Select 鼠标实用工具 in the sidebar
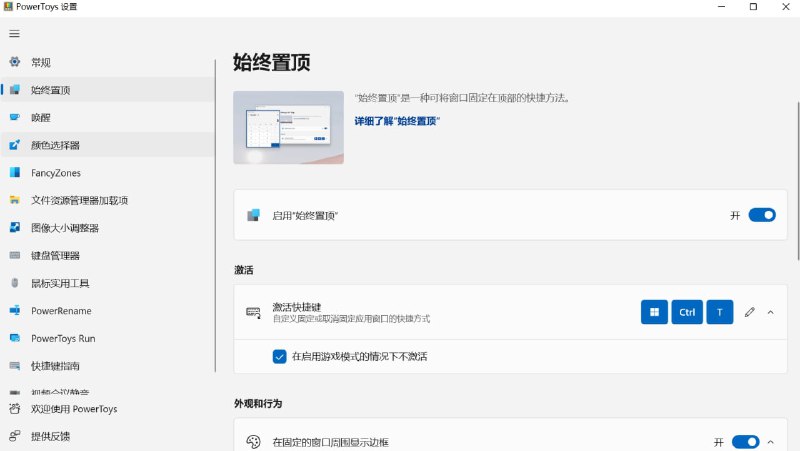Screen dimensions: 800x451 [x=107, y=283]
